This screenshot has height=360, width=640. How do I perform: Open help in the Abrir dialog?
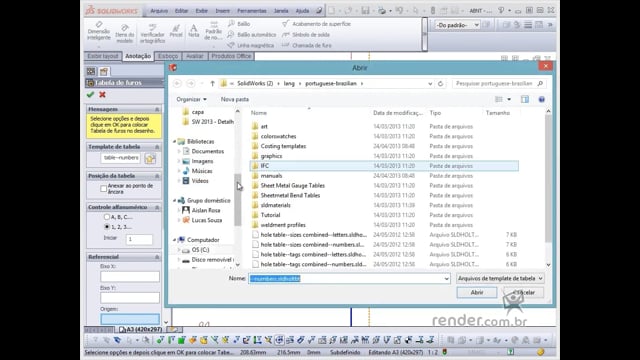542,99
